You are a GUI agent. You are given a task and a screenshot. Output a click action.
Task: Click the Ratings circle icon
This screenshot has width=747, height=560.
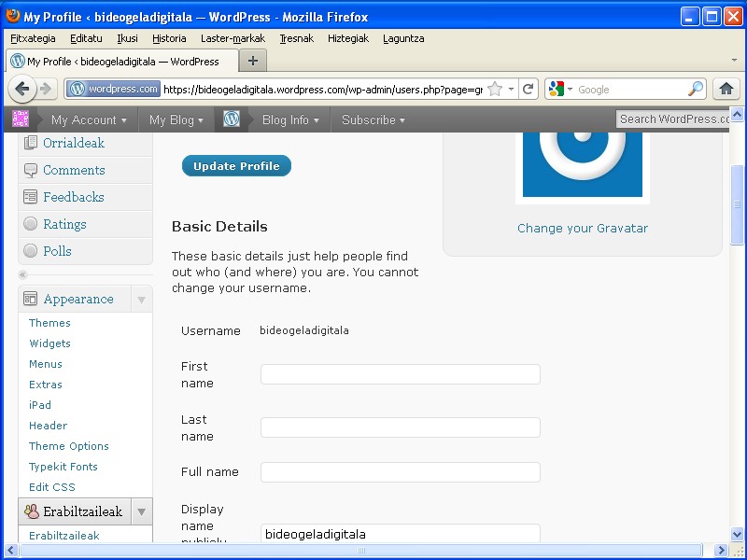31,224
